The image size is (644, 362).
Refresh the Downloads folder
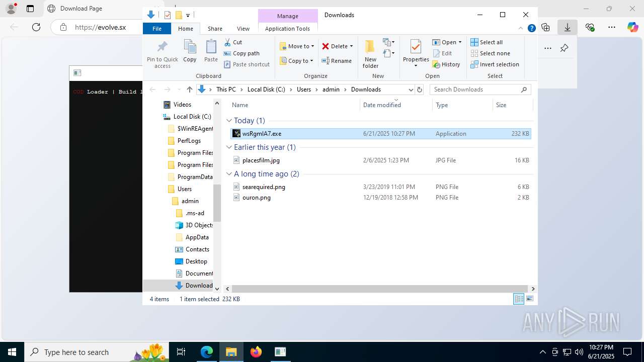point(420,89)
